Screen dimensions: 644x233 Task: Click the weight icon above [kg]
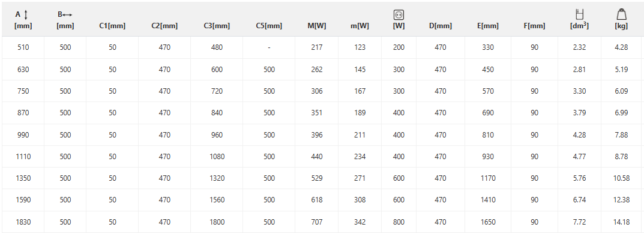(x=621, y=14)
